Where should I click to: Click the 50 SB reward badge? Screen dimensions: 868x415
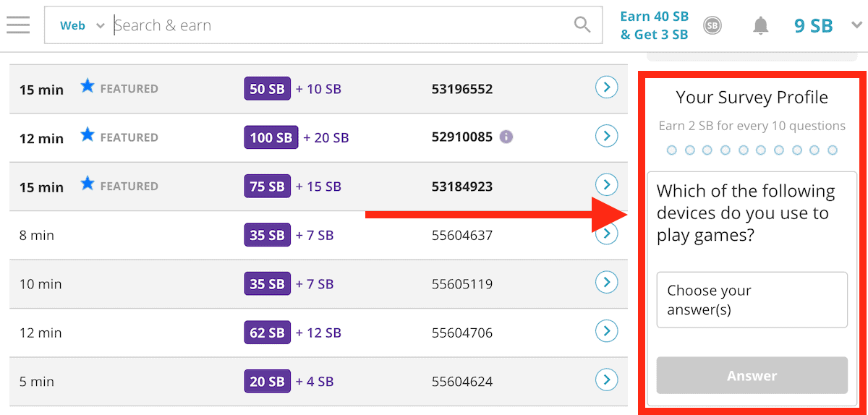tap(267, 89)
